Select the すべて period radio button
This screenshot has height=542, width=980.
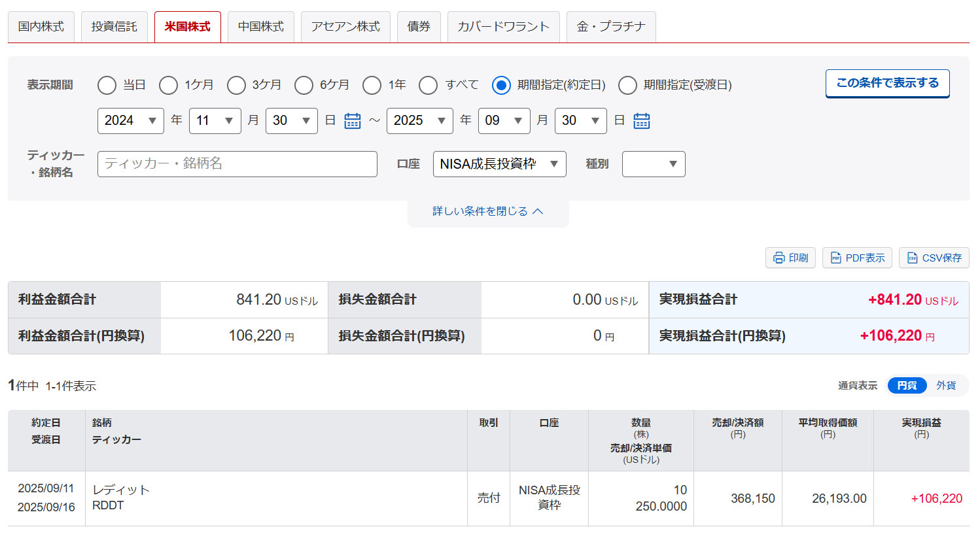[429, 85]
